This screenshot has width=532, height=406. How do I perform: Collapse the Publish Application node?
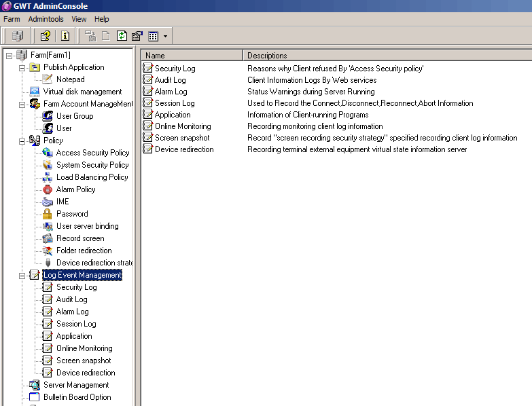tap(22, 67)
